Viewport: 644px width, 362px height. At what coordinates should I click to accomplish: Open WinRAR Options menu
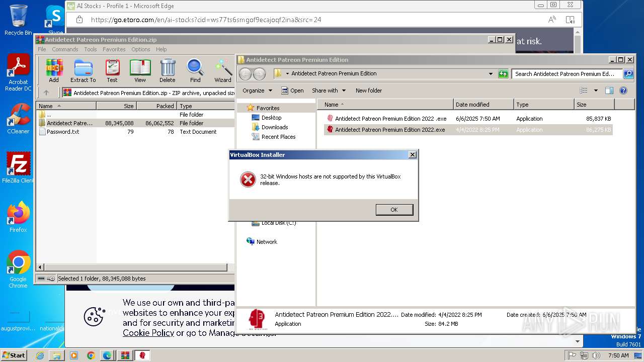(x=141, y=49)
